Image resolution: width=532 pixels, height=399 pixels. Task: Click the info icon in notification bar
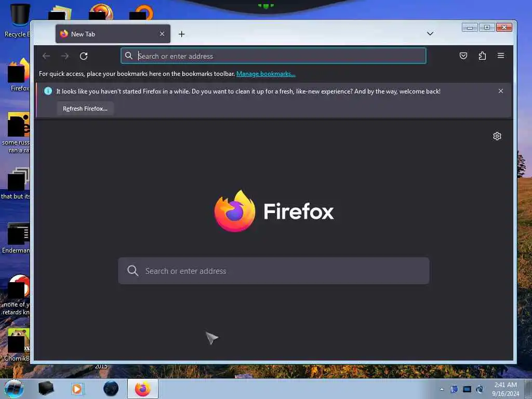point(48,91)
